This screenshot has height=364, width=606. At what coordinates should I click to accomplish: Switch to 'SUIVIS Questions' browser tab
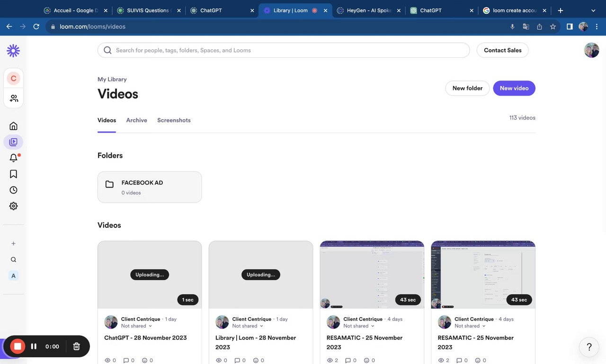pos(148,10)
